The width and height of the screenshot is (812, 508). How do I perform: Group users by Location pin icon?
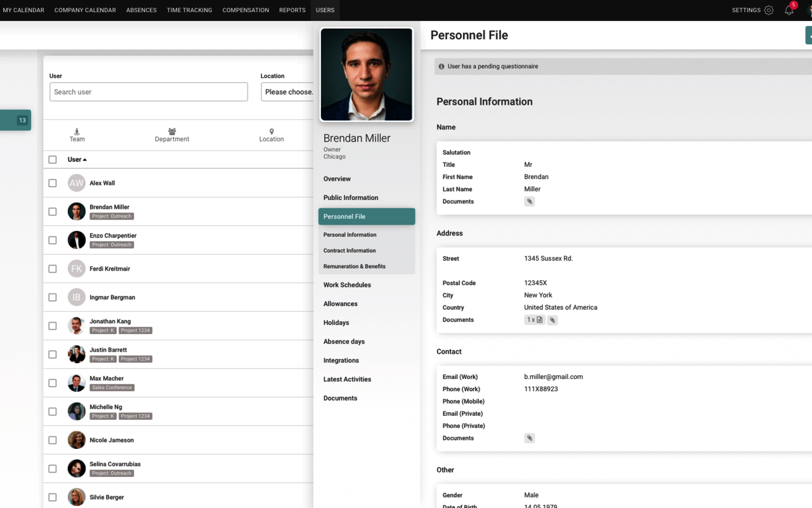click(272, 131)
